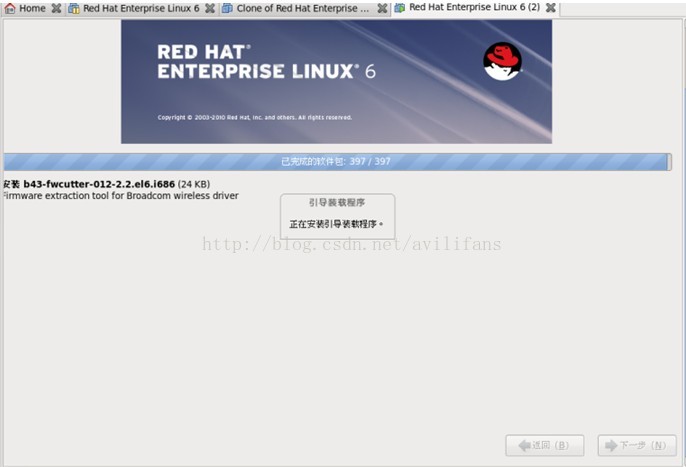Open the Red Hat Enterprise Linux 6 tab

141,8
